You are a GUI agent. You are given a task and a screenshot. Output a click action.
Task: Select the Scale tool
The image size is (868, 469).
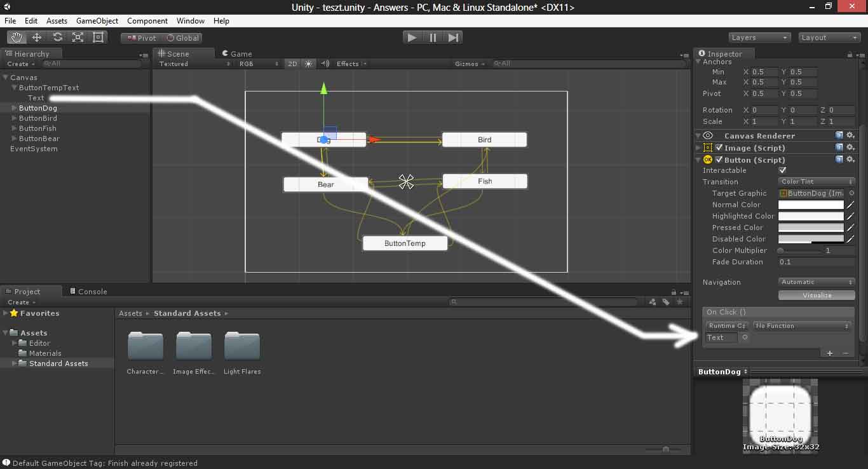click(x=78, y=37)
